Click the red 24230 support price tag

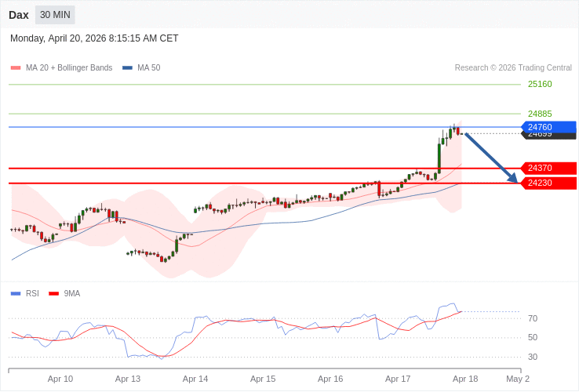coord(548,183)
